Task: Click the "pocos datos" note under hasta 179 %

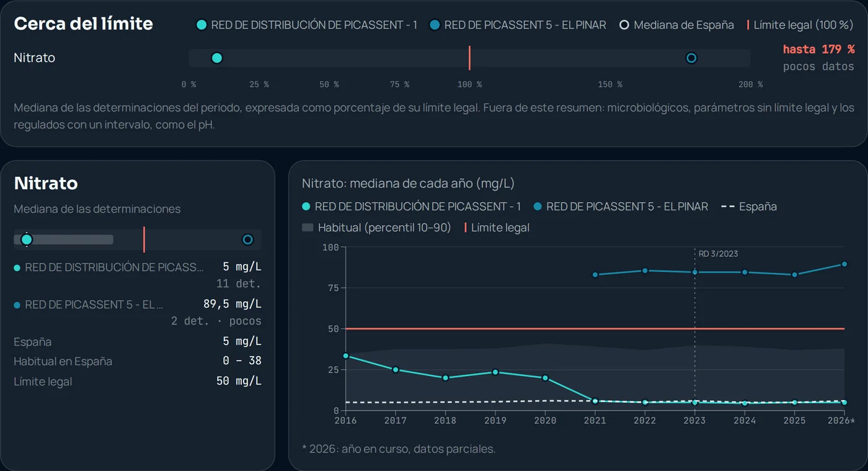Action: 818,66
